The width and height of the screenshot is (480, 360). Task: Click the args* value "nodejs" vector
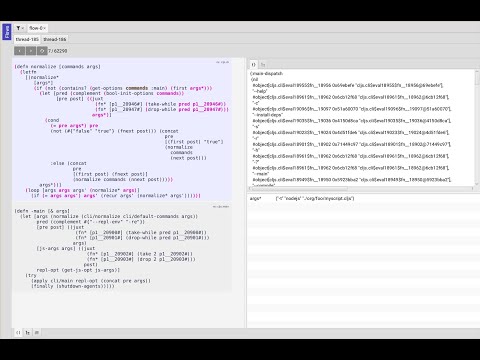click(315, 198)
